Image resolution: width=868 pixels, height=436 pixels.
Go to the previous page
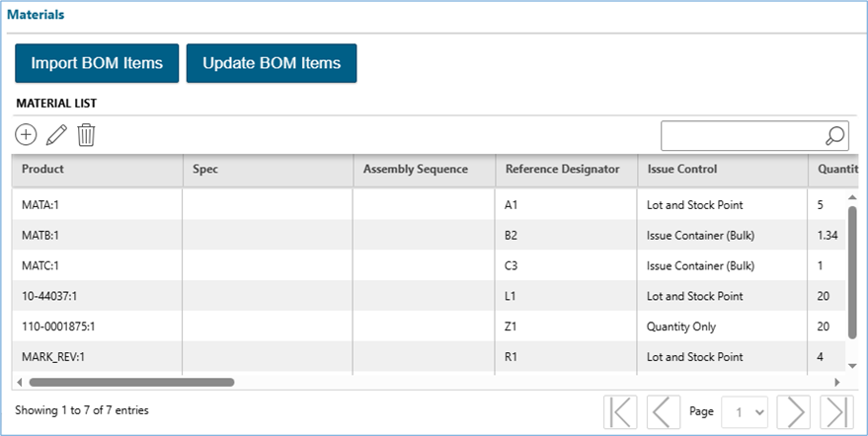663,411
